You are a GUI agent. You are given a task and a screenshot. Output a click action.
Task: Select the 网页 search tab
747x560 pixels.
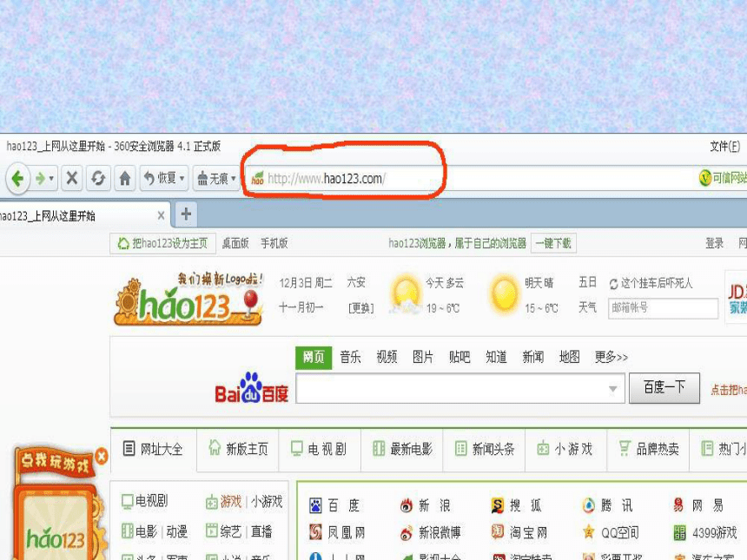pyautogui.click(x=314, y=357)
